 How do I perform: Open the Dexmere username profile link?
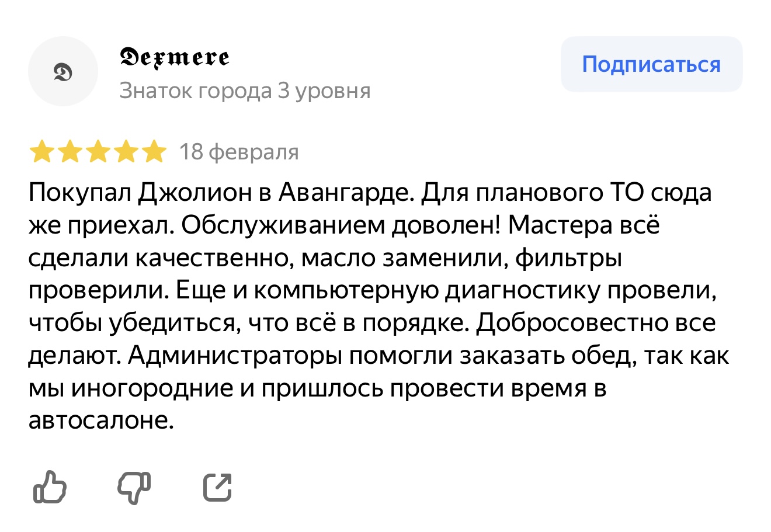[x=174, y=57]
